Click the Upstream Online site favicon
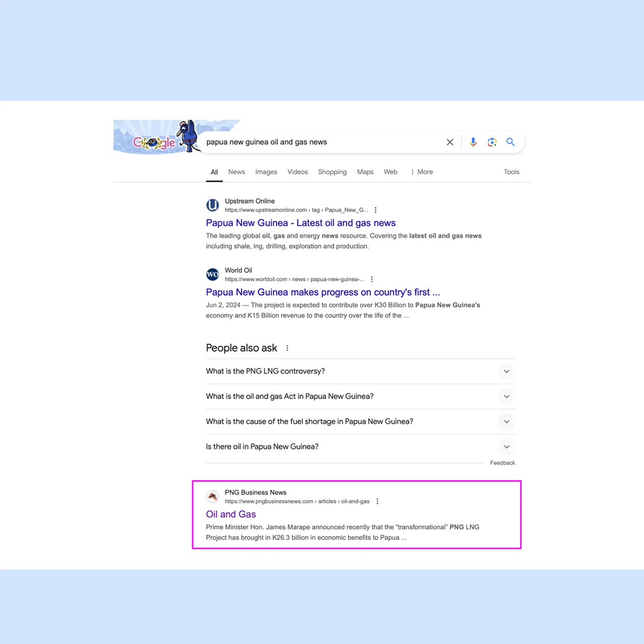 click(x=212, y=205)
